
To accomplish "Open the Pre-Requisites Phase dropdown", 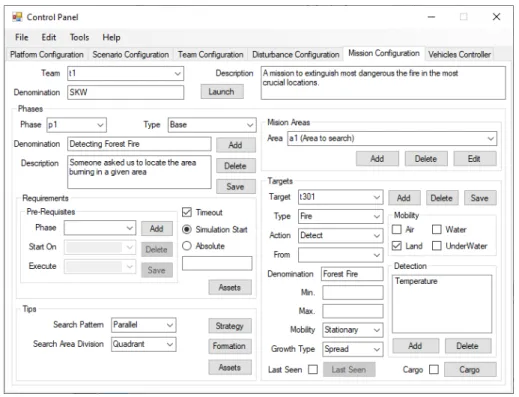I will click(x=100, y=228).
